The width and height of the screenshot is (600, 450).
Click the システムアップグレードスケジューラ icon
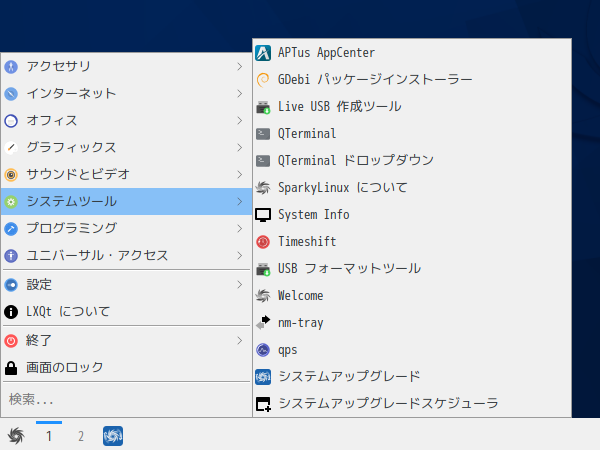[263, 404]
